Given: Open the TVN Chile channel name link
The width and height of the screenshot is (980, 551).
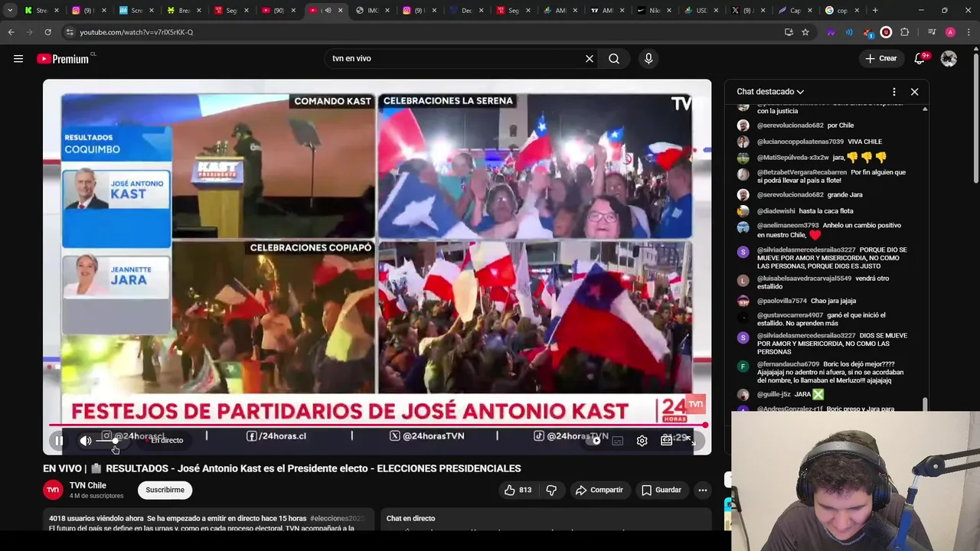Looking at the screenshot, I should coord(88,485).
